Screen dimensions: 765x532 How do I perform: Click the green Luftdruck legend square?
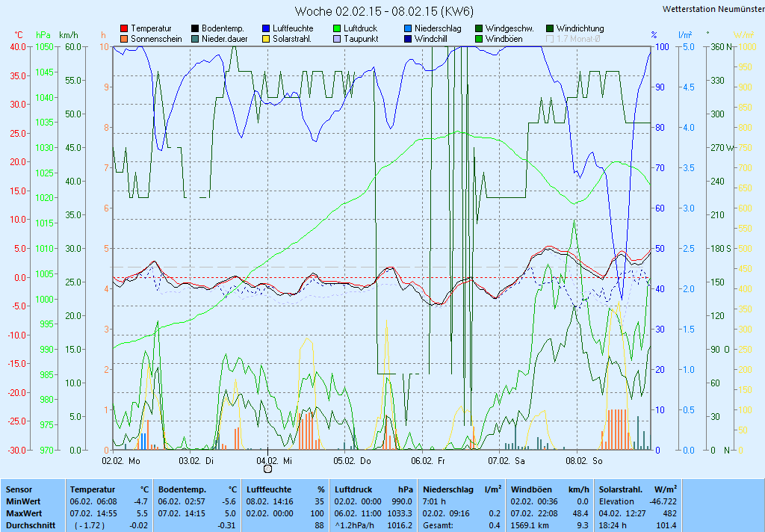pyautogui.click(x=337, y=28)
